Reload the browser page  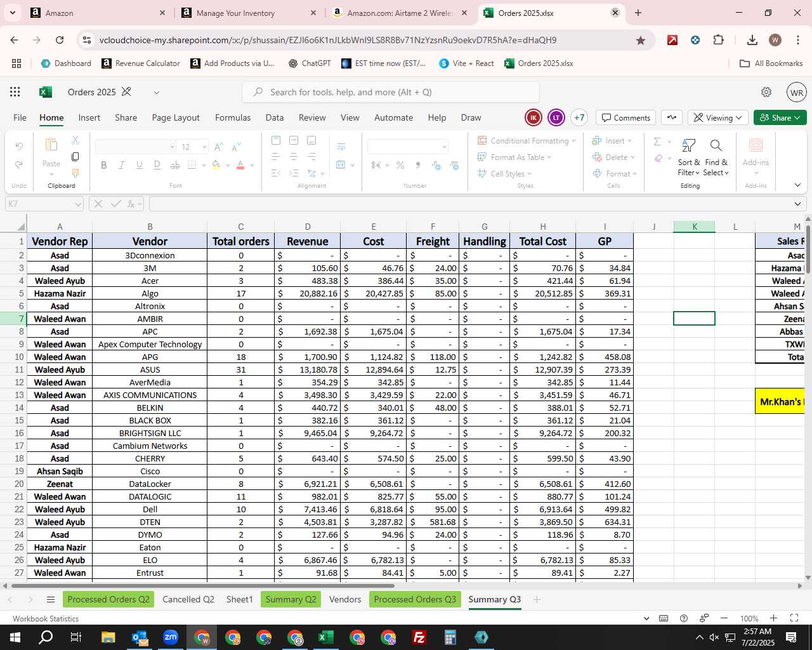pos(60,40)
